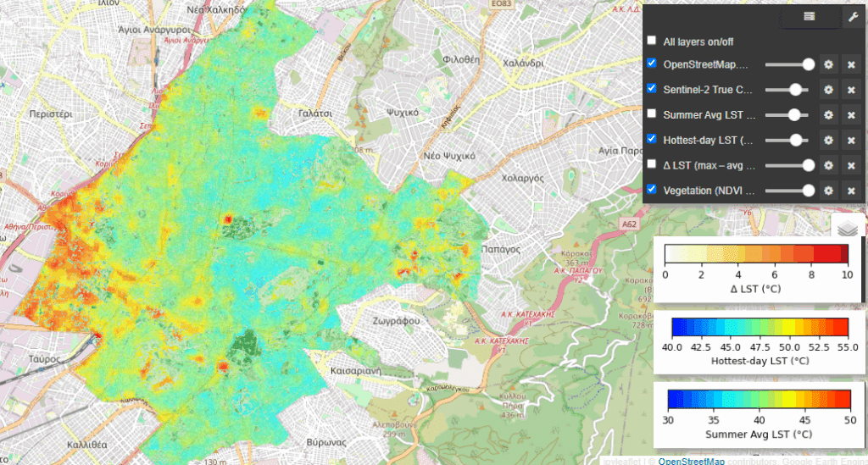The width and height of the screenshot is (868, 465).
Task: Click the Καλλιθέα place label
Action: (x=87, y=445)
